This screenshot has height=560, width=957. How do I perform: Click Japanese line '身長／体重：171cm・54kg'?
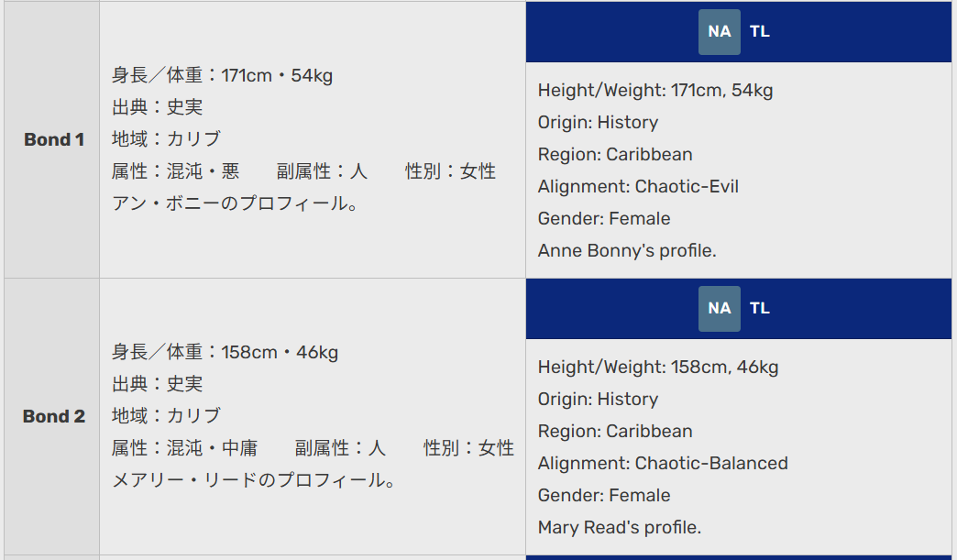click(x=222, y=76)
